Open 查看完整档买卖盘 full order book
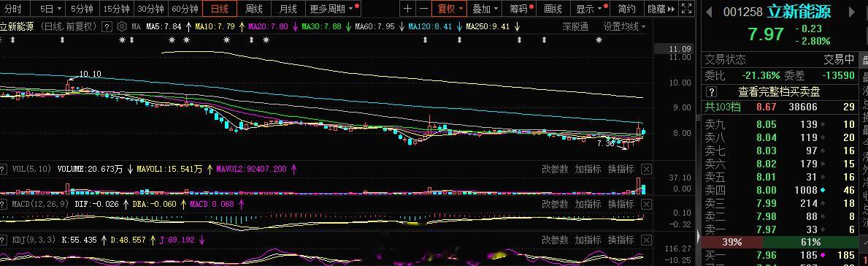 click(779, 91)
